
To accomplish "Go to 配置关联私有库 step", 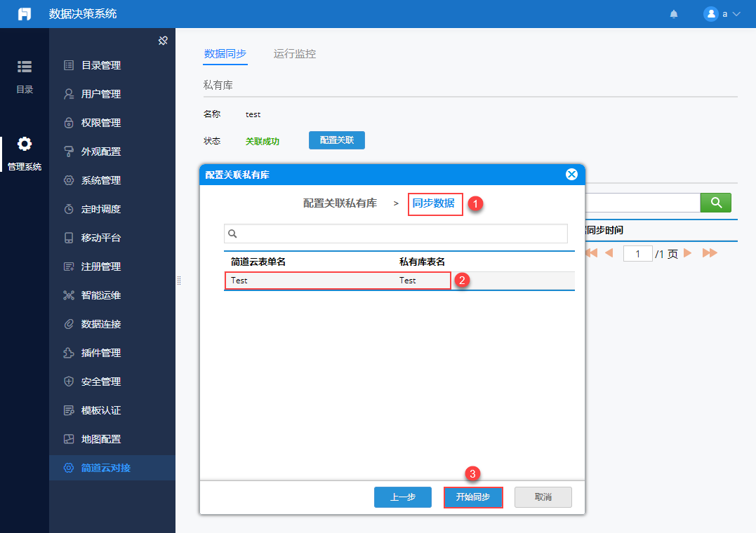I will pos(340,203).
